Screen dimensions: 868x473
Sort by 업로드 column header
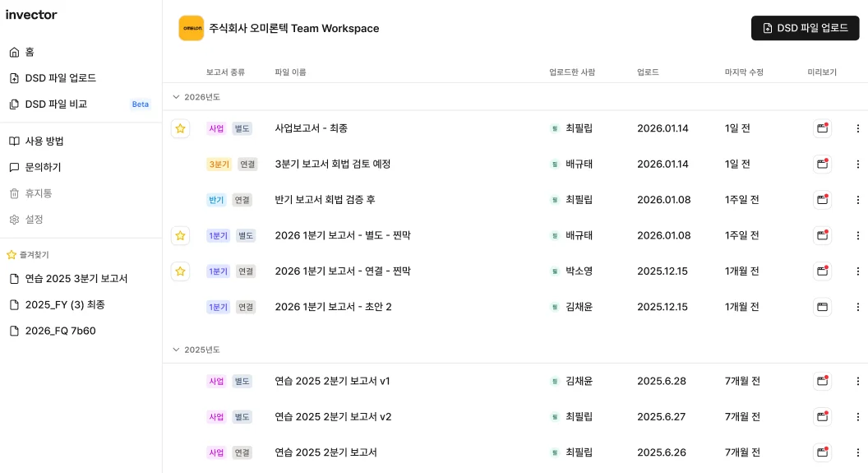(648, 72)
